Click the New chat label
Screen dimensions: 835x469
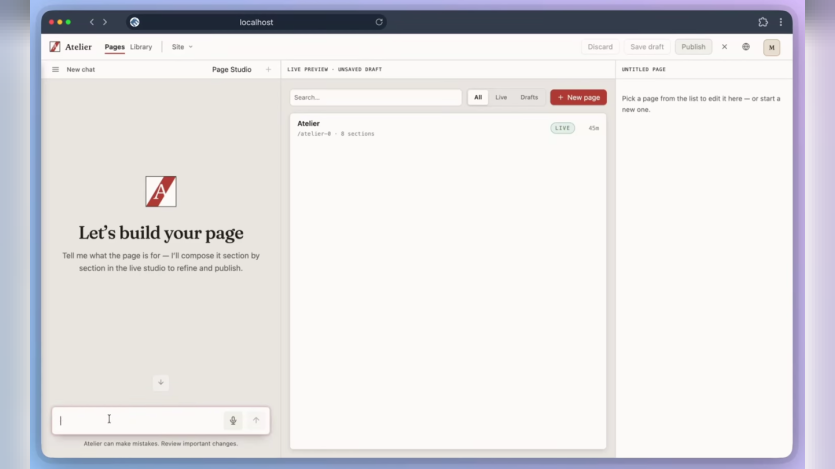click(81, 69)
